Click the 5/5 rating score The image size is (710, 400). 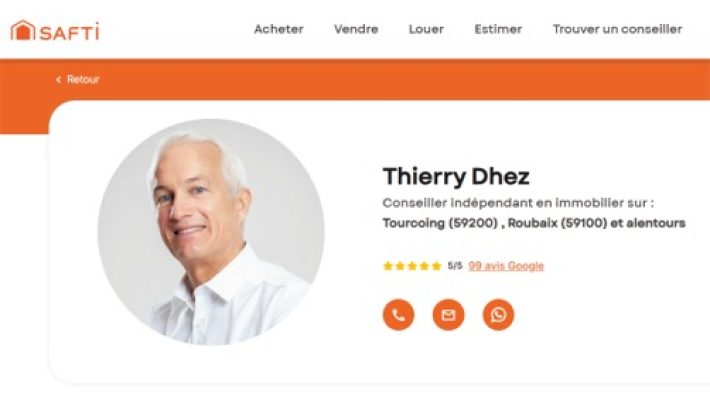click(455, 265)
